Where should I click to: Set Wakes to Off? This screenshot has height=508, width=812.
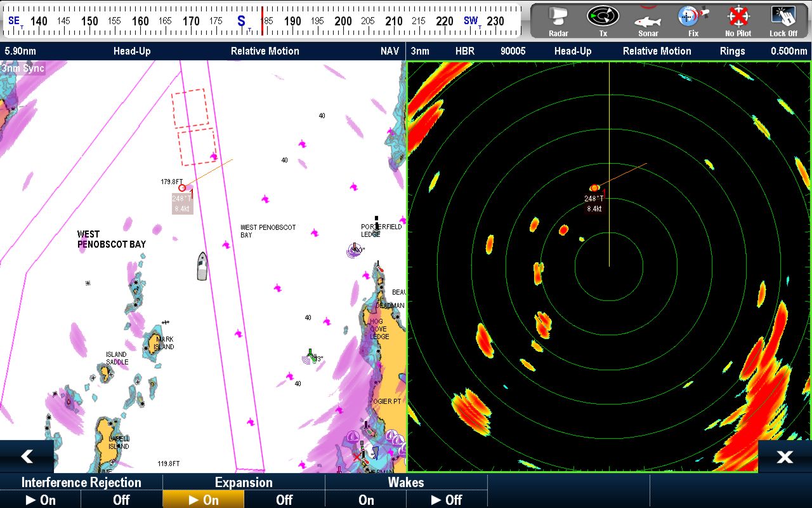pos(447,500)
